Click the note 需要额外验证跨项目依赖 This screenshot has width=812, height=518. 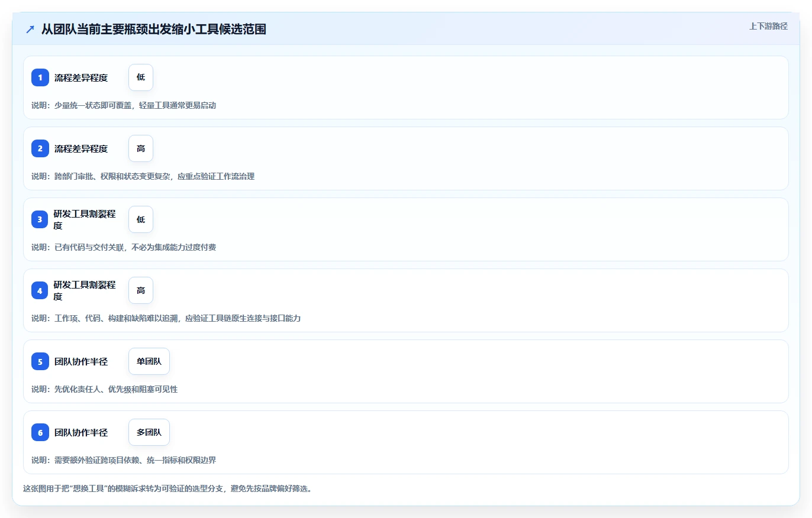coord(124,460)
